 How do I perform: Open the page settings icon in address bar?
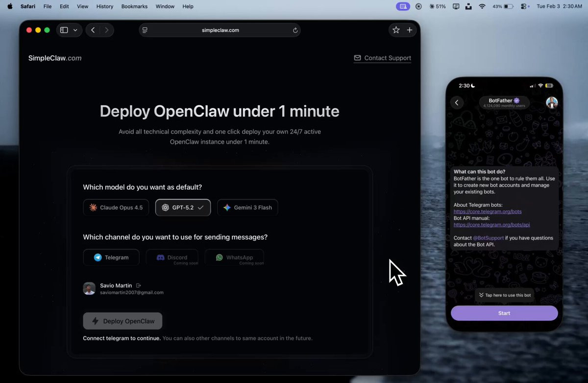[145, 30]
